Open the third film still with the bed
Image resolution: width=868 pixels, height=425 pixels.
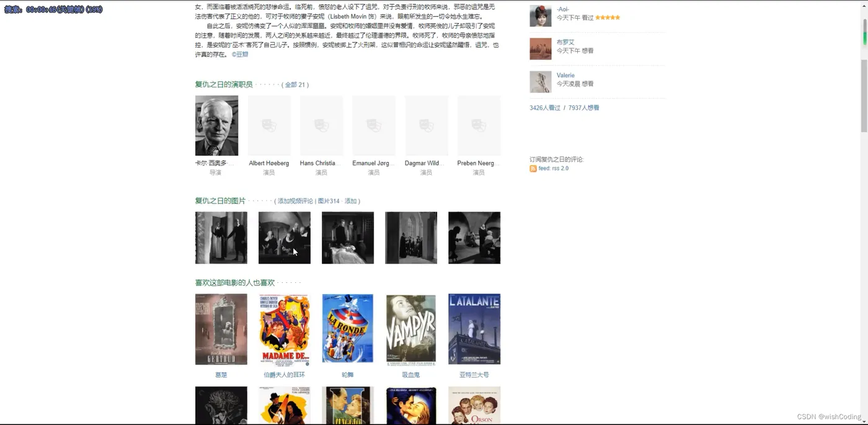click(x=347, y=238)
